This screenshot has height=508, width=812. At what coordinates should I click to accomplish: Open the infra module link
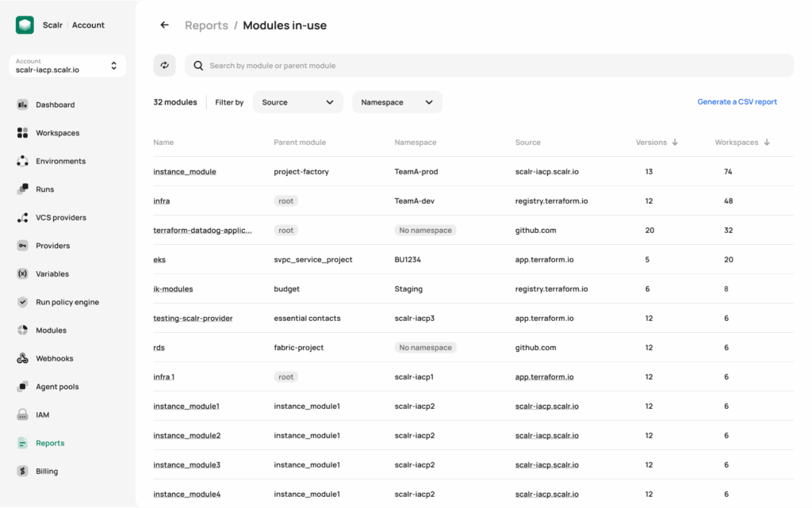coord(162,201)
